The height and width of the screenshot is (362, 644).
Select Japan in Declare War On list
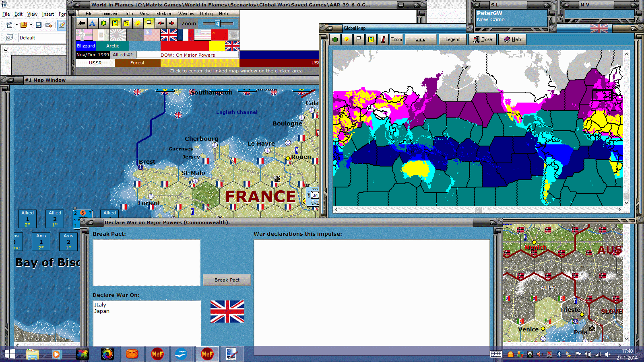tap(102, 311)
